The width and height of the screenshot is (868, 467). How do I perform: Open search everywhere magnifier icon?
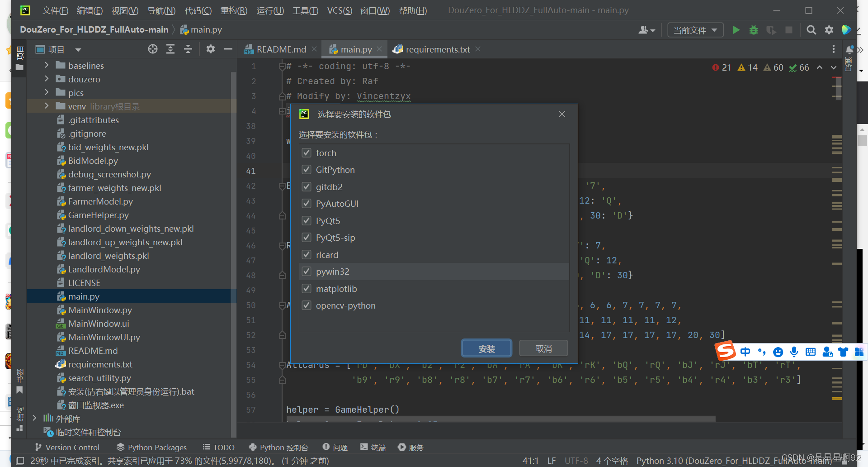[x=811, y=30]
